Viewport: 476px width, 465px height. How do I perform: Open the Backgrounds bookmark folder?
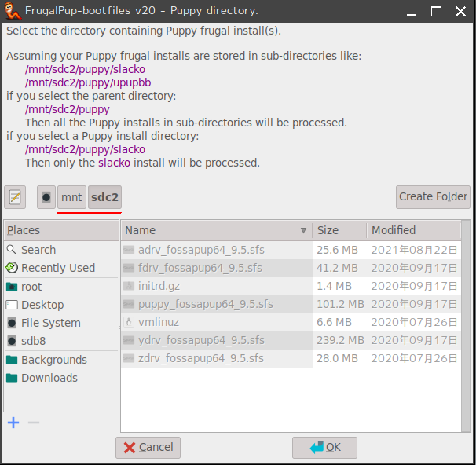[x=53, y=360]
